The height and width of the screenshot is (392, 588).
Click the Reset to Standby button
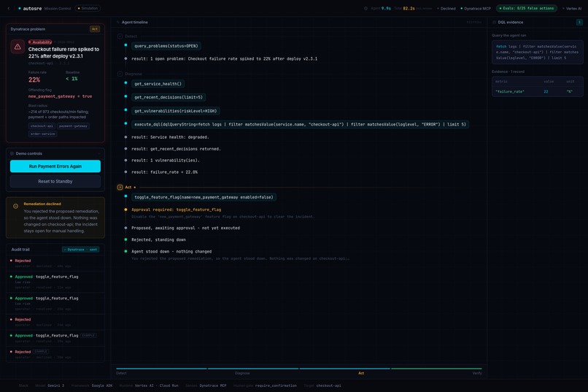55,181
